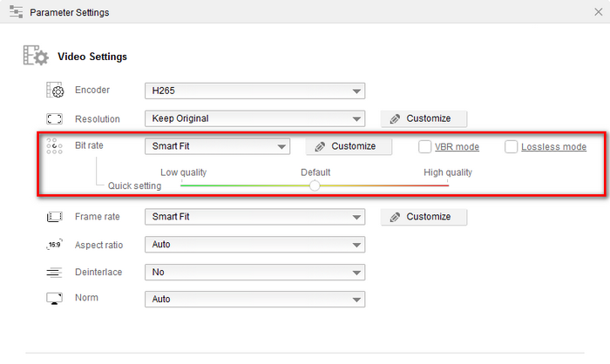
Task: Enable the VBR mode checkbox
Action: (425, 146)
